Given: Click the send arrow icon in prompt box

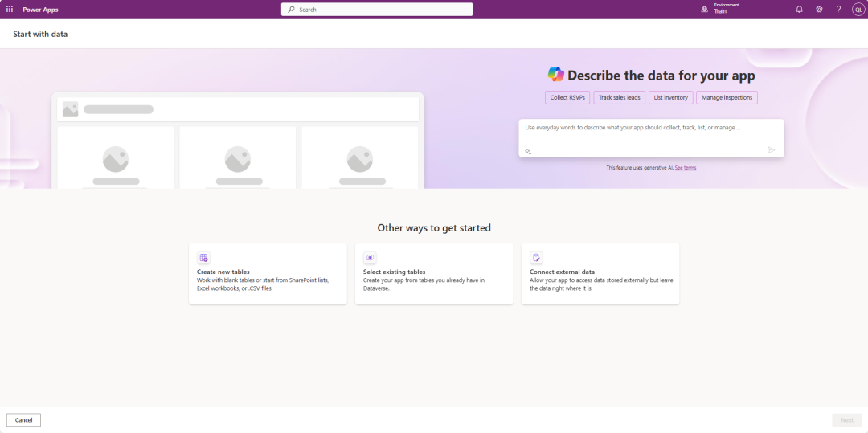Looking at the screenshot, I should click(x=771, y=150).
